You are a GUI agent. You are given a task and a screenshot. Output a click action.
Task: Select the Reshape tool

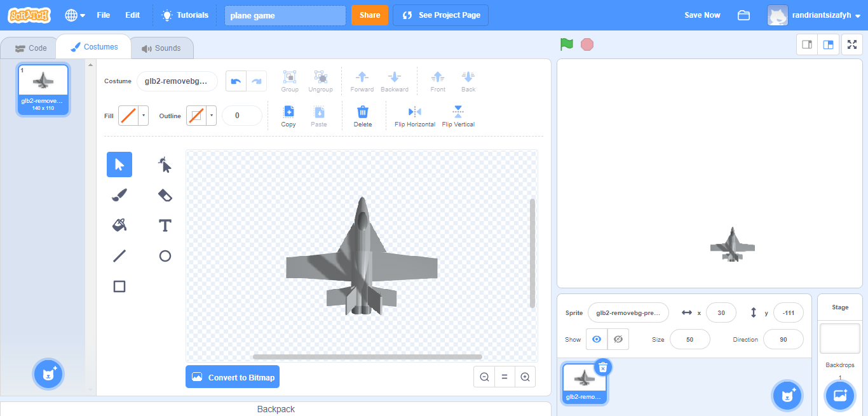[165, 164]
